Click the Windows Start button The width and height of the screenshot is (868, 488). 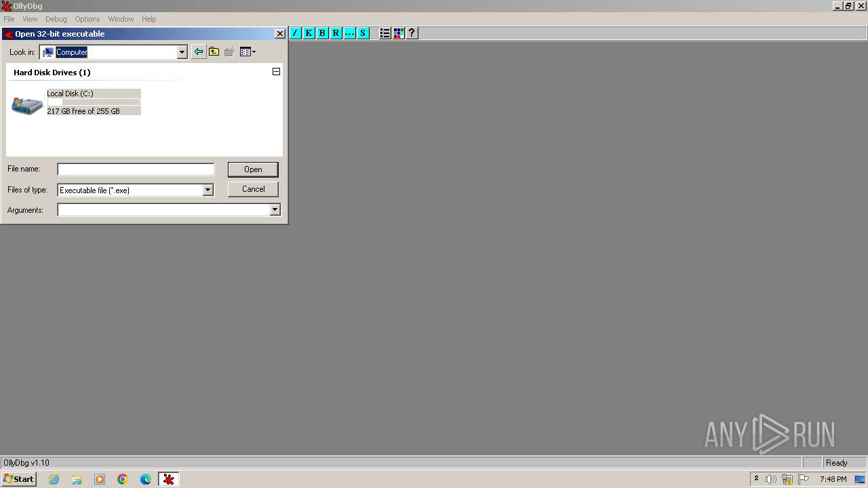pos(18,479)
